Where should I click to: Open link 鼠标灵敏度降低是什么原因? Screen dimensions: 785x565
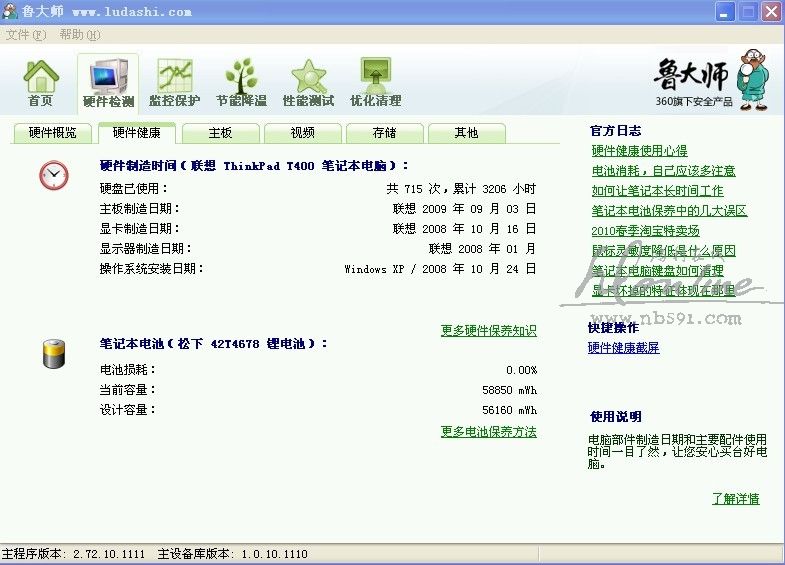tap(663, 251)
